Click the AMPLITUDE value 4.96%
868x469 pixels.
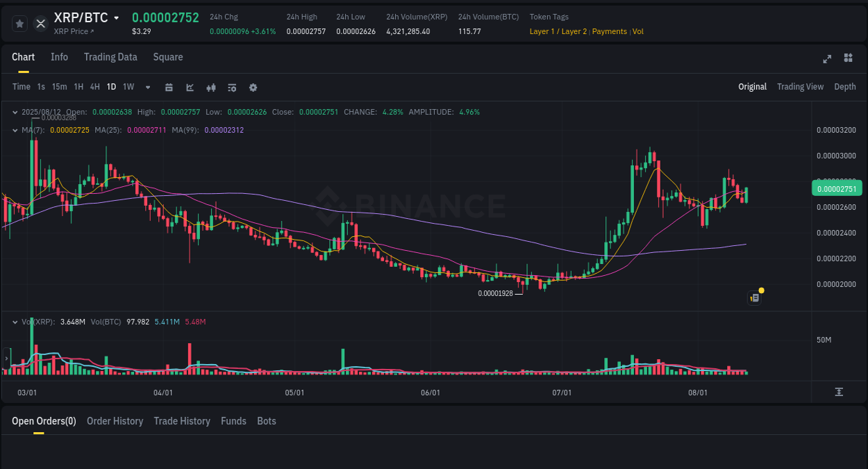[x=469, y=112]
